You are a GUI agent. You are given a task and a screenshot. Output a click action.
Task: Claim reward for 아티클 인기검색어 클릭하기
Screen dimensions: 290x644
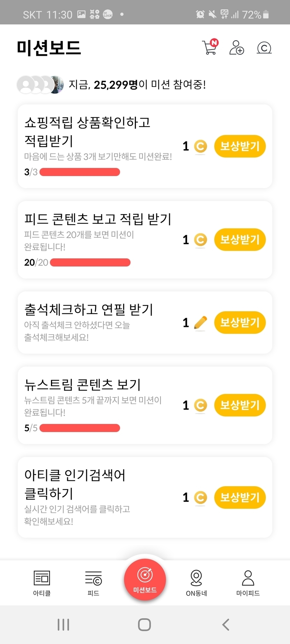[240, 497]
